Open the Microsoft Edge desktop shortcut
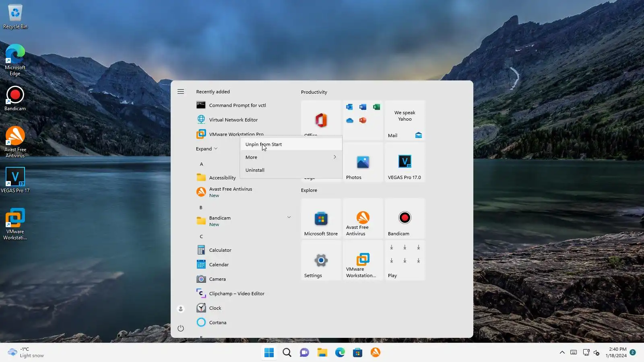 coord(15,60)
